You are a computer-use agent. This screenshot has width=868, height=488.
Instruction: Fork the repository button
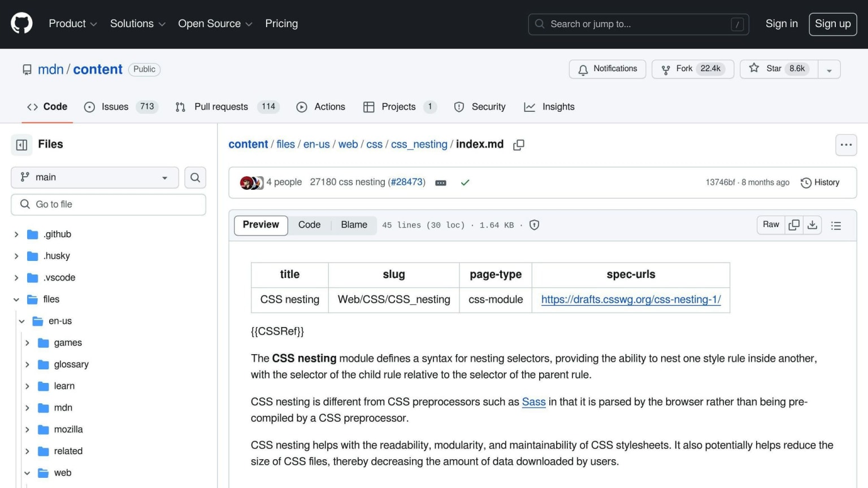(693, 69)
